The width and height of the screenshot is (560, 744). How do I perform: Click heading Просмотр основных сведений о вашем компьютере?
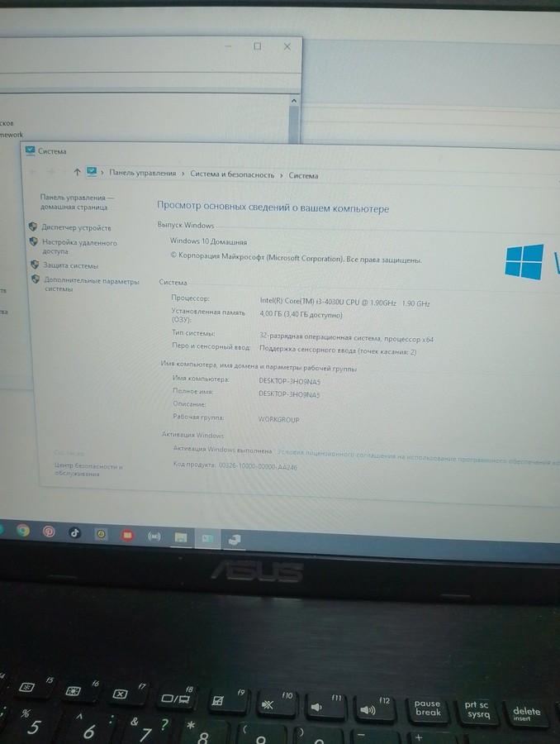(273, 207)
